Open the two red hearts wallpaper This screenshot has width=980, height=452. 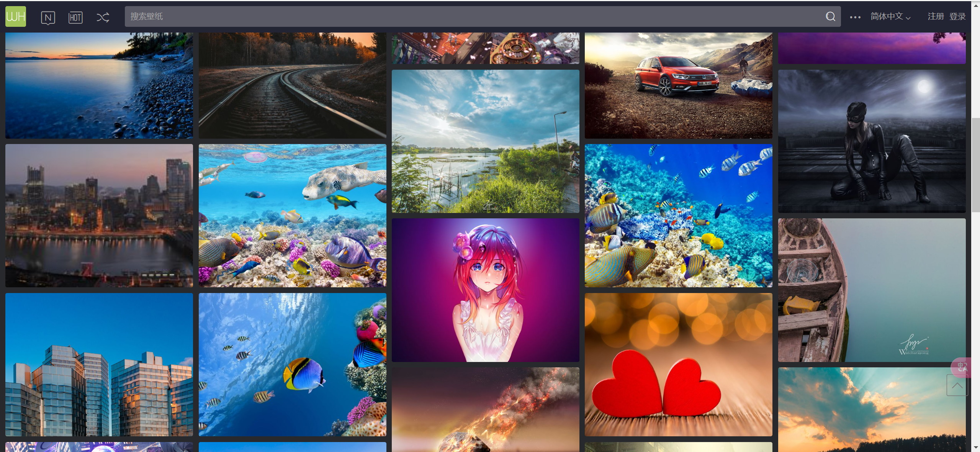pyautogui.click(x=678, y=364)
